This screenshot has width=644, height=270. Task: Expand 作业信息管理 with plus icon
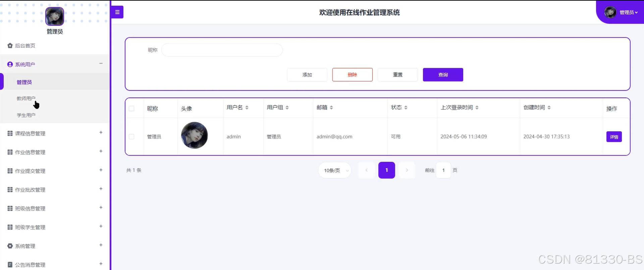[x=101, y=151]
